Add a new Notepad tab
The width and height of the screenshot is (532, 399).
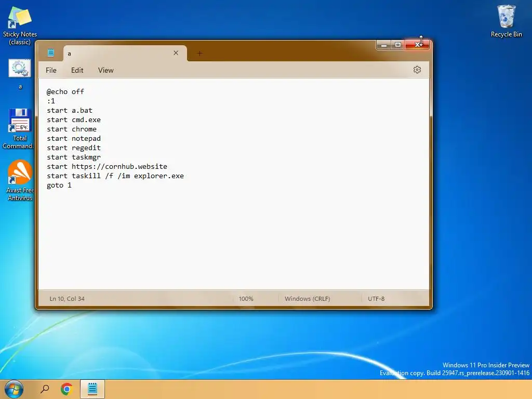[x=200, y=54]
